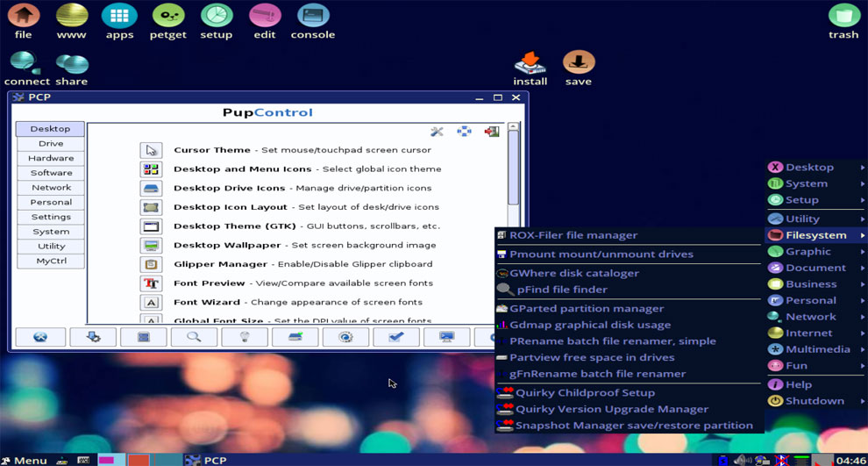
Task: Expand the Desktop submenu in main menu
Action: 816,168
